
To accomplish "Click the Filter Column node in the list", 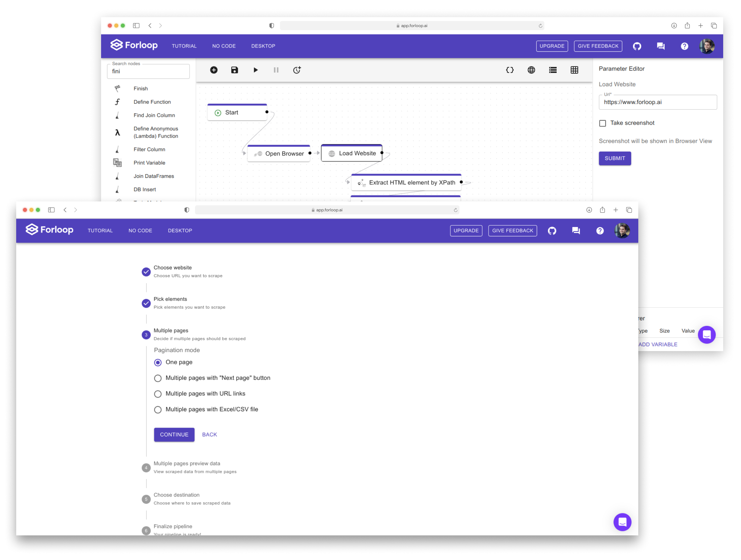I will (149, 149).
